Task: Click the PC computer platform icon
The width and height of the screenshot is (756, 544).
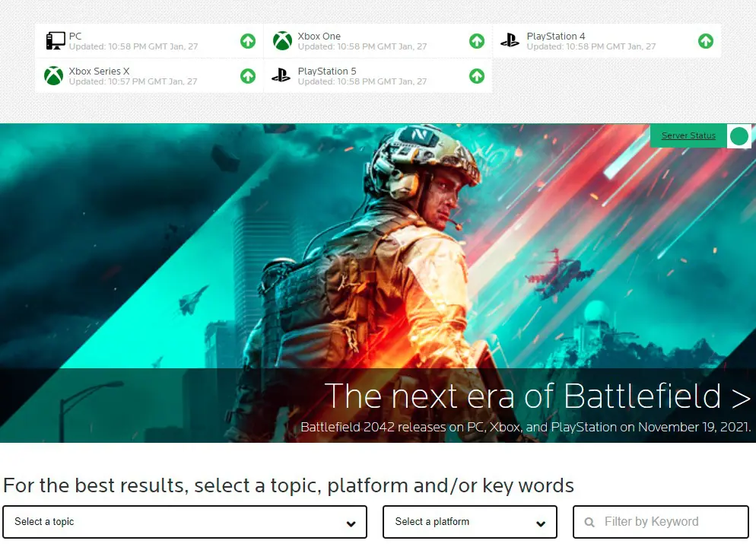Action: 56,41
